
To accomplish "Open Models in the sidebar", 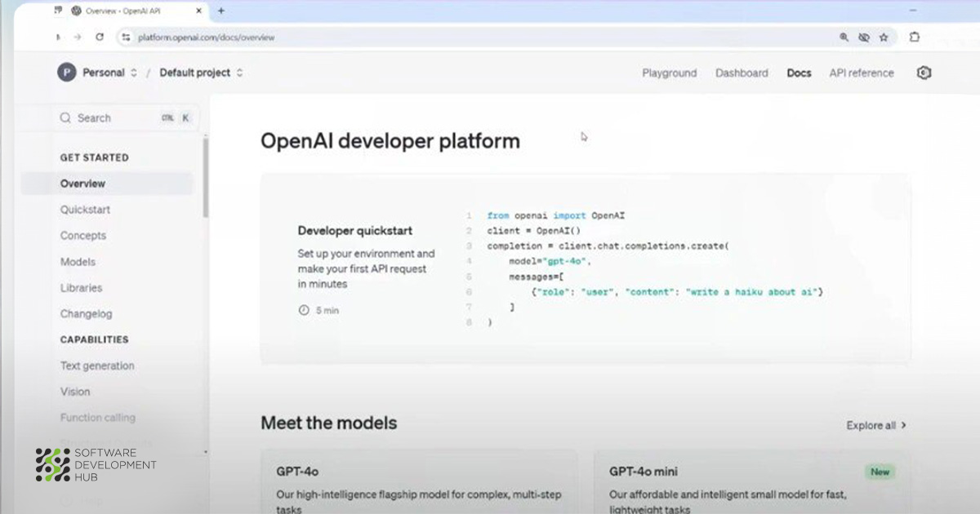I will (x=78, y=262).
